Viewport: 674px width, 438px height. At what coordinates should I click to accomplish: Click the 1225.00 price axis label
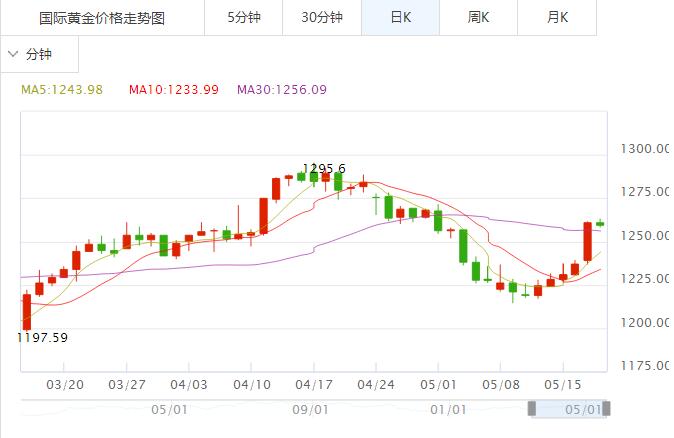click(645, 279)
